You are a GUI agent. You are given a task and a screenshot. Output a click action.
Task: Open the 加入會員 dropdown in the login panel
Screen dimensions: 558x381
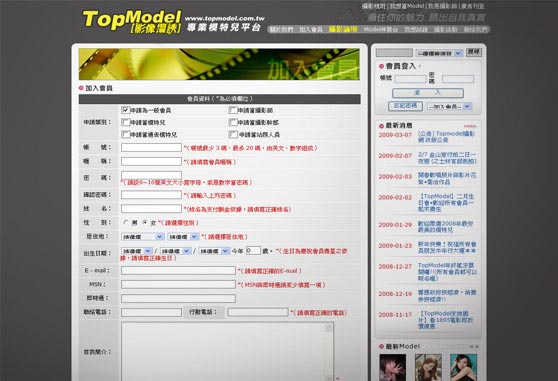coord(449,106)
